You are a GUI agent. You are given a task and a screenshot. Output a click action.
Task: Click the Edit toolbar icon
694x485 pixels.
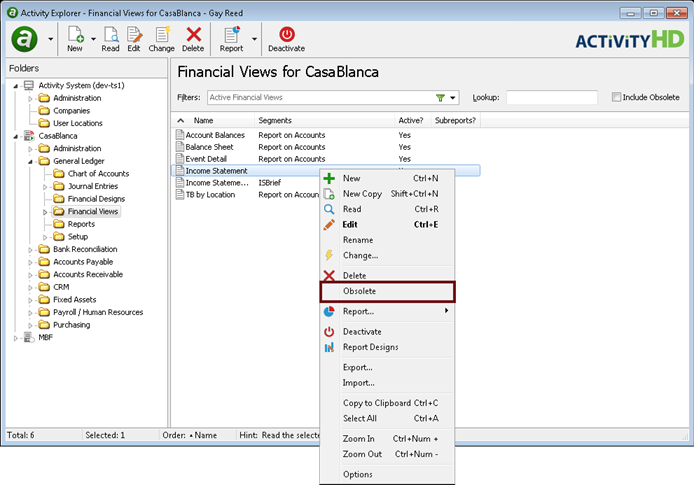(x=134, y=35)
